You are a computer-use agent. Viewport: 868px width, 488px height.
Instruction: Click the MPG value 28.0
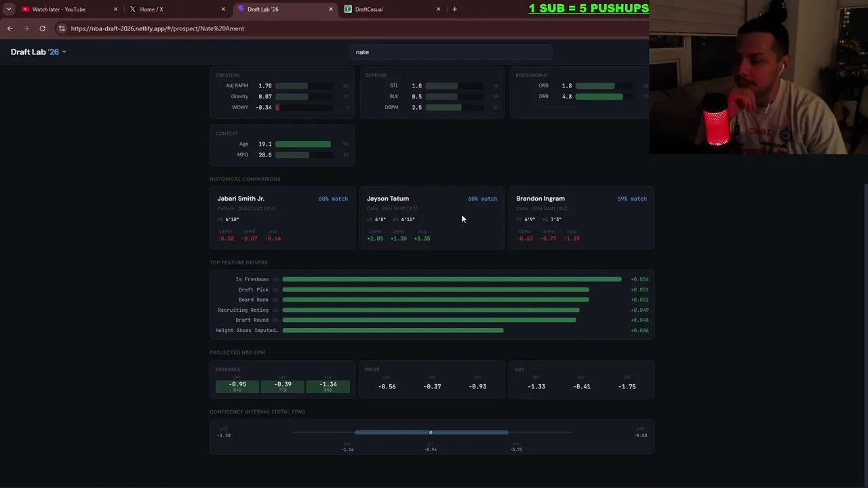pyautogui.click(x=264, y=155)
